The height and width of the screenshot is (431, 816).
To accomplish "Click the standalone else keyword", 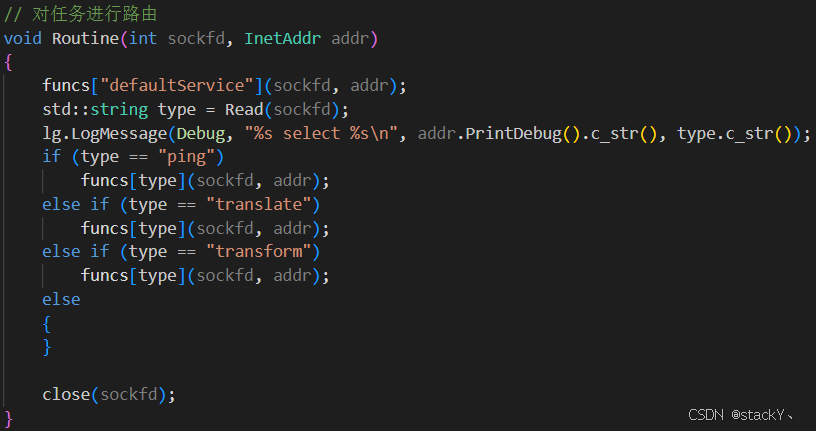I will pos(61,300).
